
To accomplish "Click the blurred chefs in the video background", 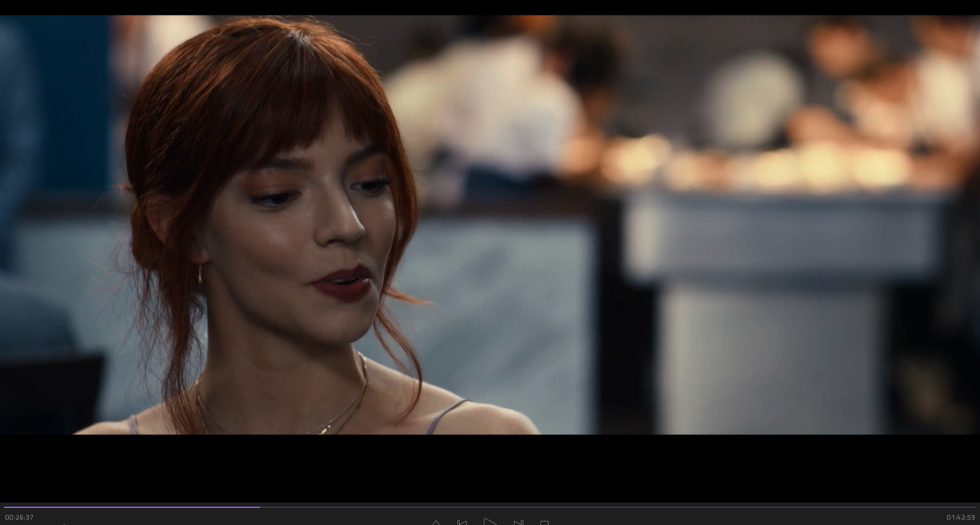I will [502, 89].
